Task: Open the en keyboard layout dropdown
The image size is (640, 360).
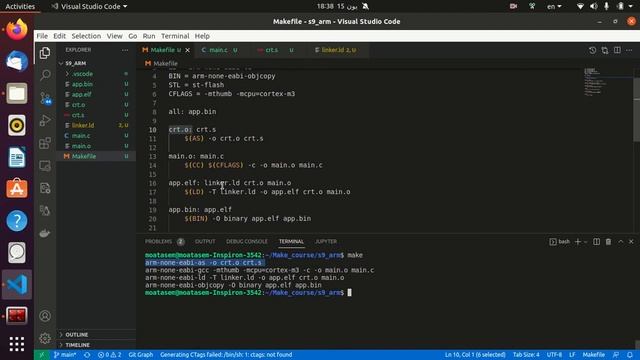Action: tap(554, 7)
